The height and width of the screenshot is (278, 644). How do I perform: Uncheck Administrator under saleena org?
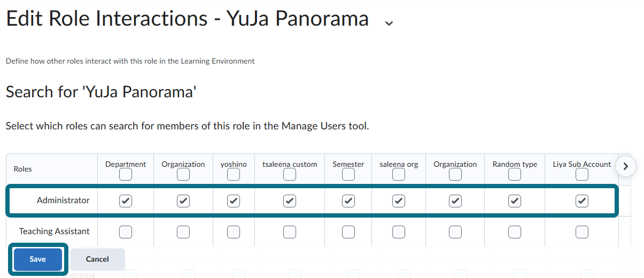pyautogui.click(x=399, y=200)
